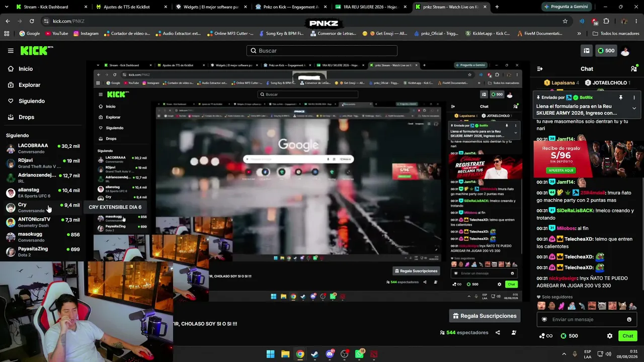
Task: Select the Adrianozendej channel row
Action: coord(43,178)
